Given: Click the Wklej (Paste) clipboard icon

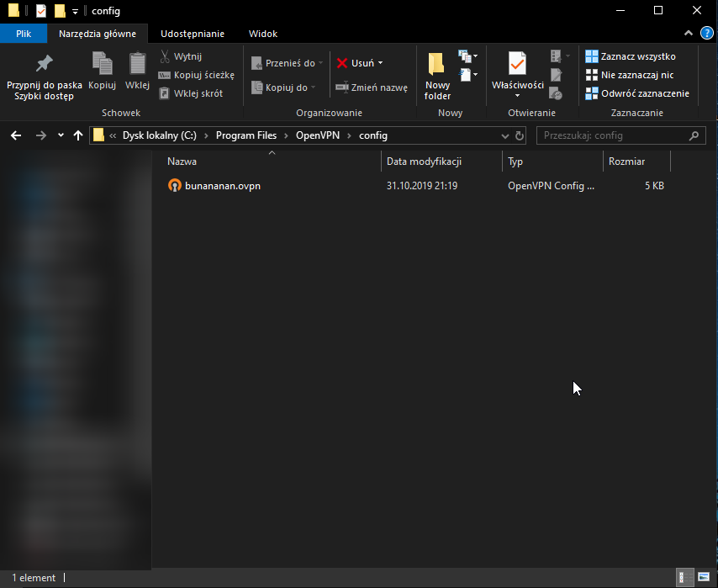Looking at the screenshot, I should coord(137,64).
